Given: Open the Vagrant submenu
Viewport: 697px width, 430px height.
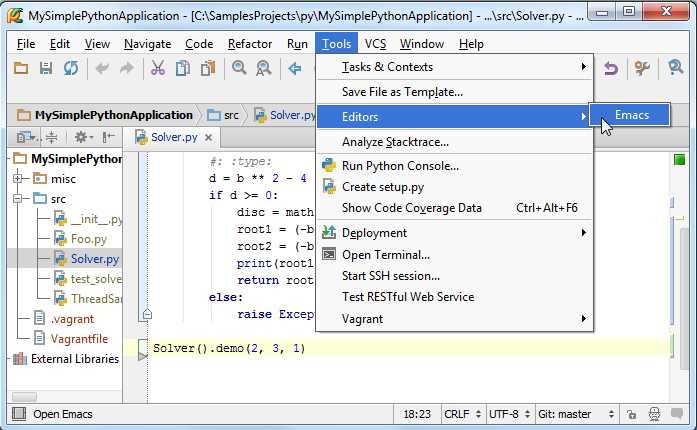Looking at the screenshot, I should (455, 319).
